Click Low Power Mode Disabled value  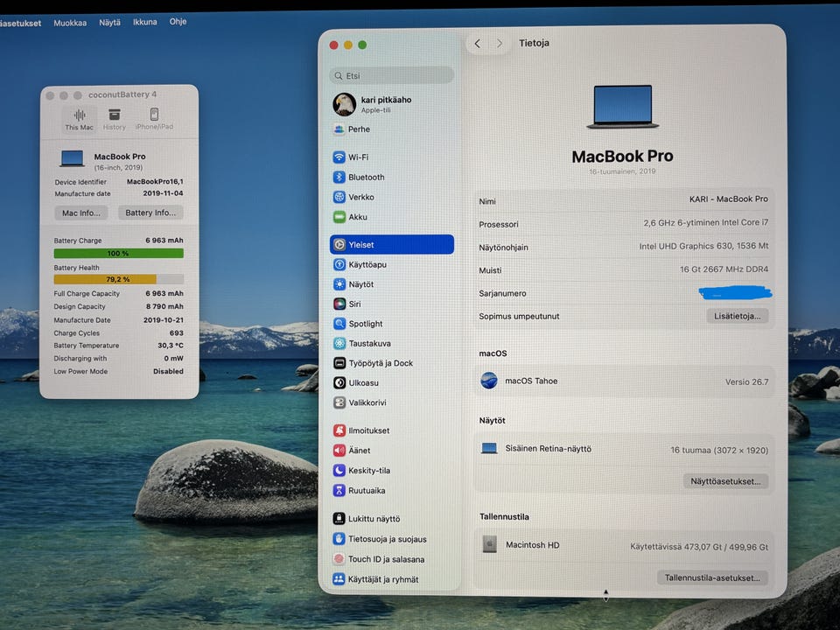168,371
